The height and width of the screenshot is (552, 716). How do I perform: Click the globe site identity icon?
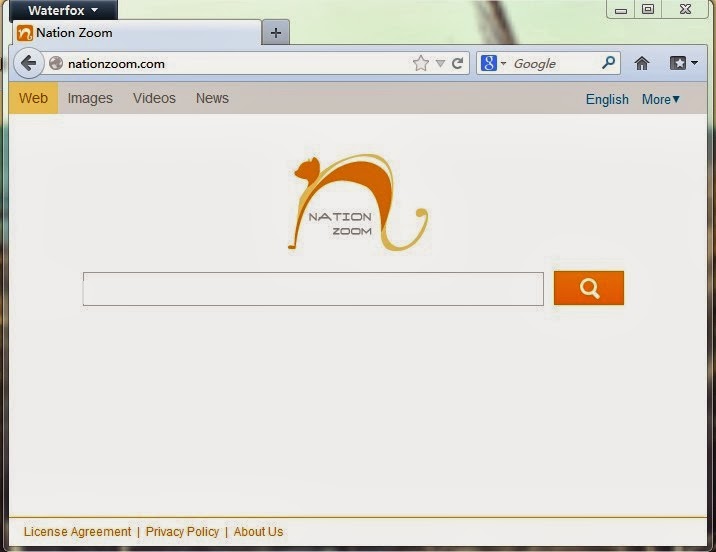[x=56, y=63]
